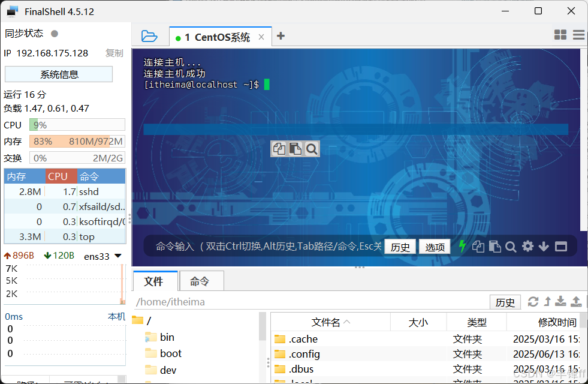Select the xfsaild process row
This screenshot has height=384, width=588.
coord(65,206)
